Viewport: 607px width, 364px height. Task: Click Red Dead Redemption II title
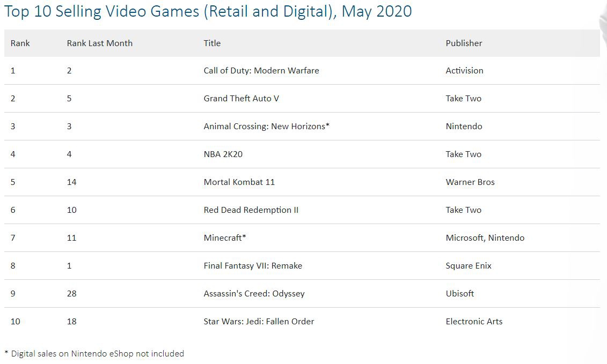(x=251, y=210)
